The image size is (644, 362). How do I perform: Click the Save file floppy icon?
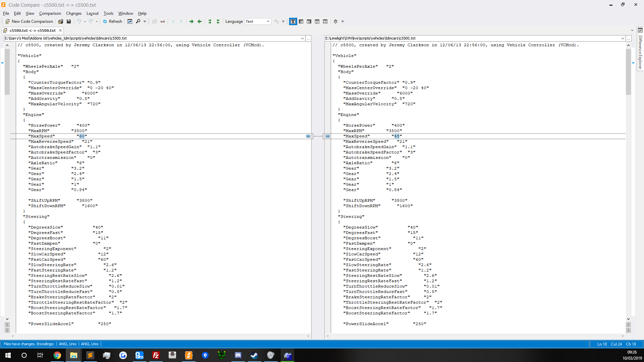(69, 21)
